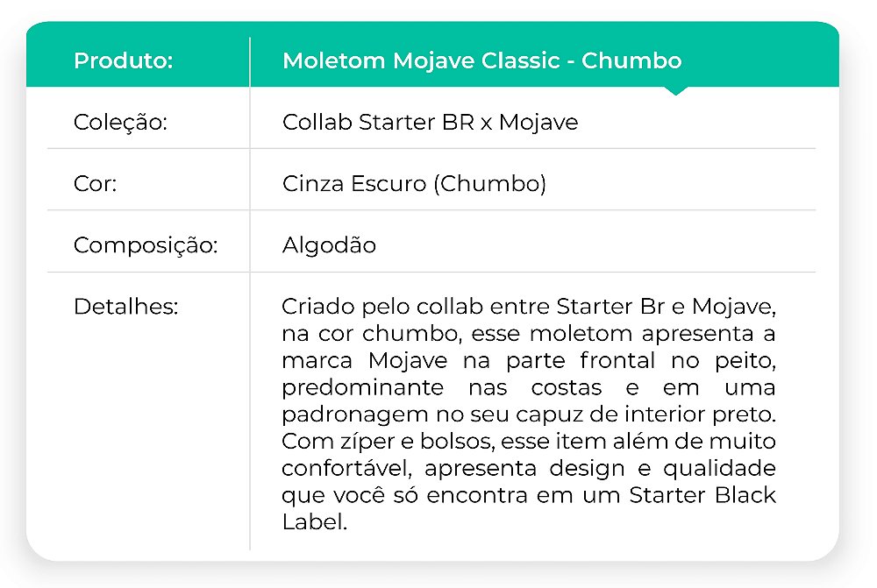Image resolution: width=877 pixels, height=588 pixels.
Task: Click the "Coleção:" row label
Action: (x=120, y=122)
